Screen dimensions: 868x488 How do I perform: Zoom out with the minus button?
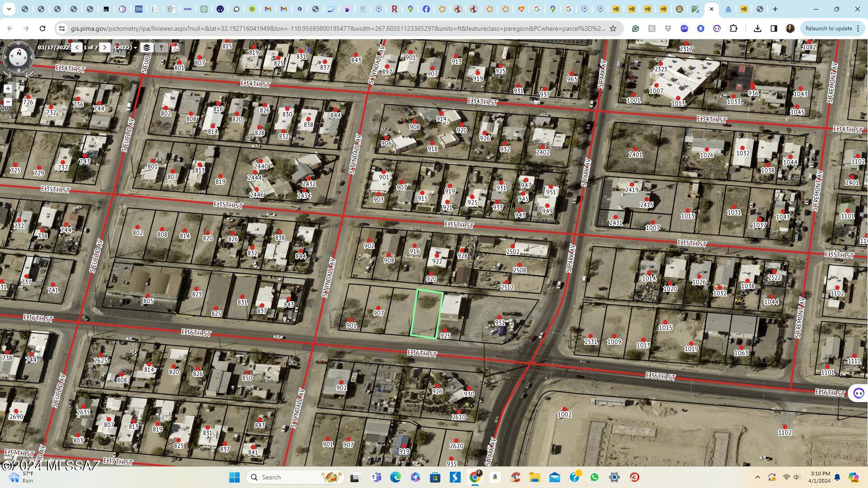click(8, 102)
